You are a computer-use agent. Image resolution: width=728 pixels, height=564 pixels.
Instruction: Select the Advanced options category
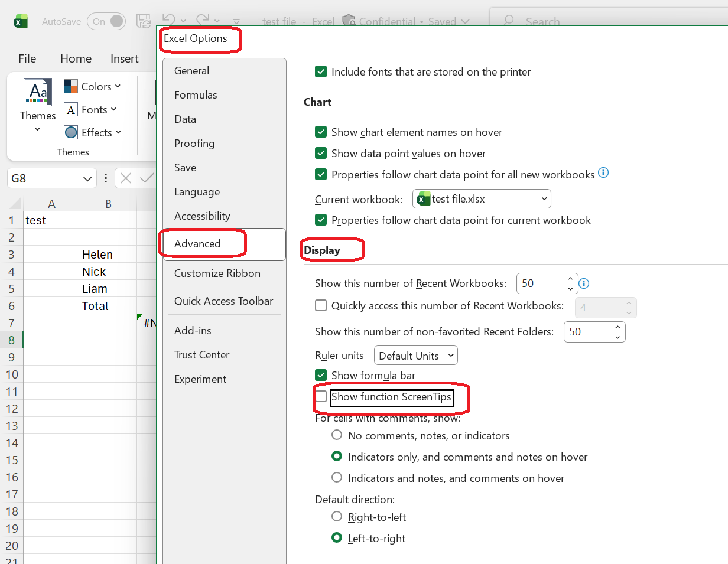tap(224, 243)
